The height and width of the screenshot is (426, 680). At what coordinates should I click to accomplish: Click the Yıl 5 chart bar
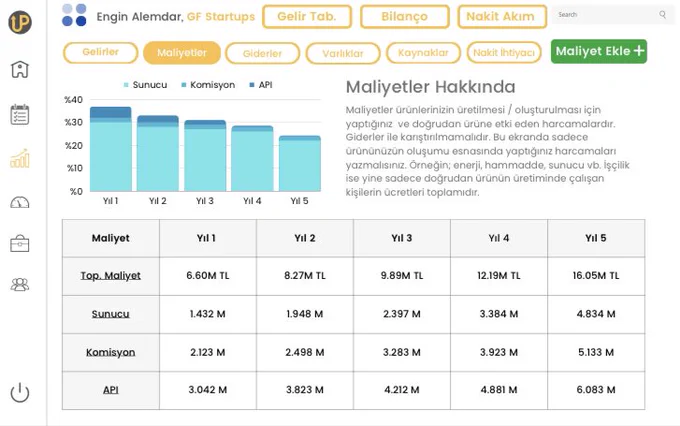(300, 164)
